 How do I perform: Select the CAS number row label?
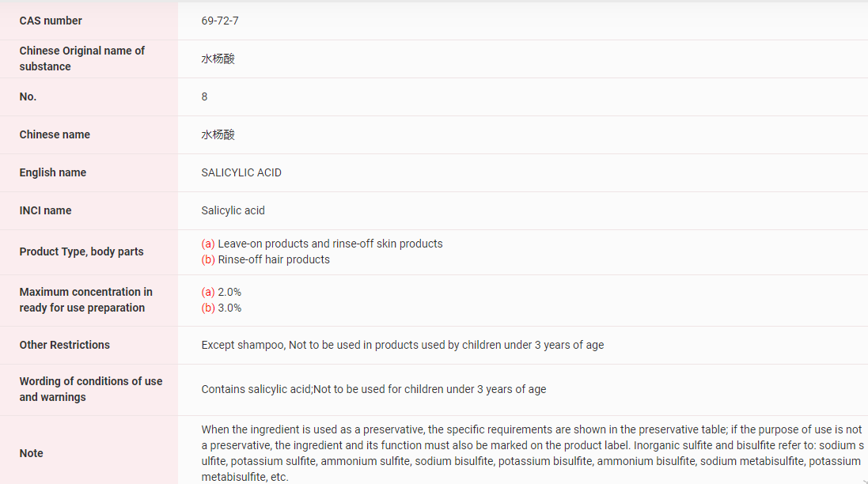51,21
